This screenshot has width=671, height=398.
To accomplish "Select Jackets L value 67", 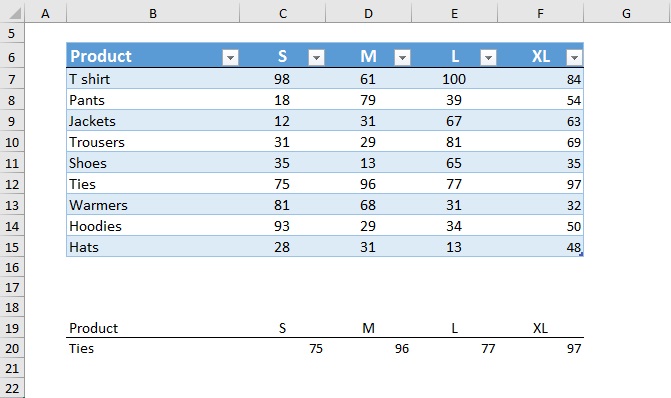I will tap(454, 121).
